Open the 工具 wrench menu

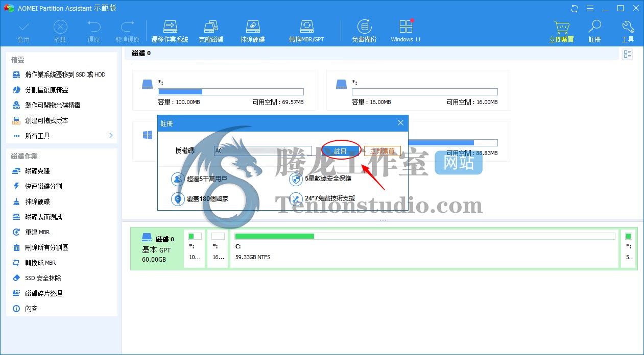tap(628, 31)
